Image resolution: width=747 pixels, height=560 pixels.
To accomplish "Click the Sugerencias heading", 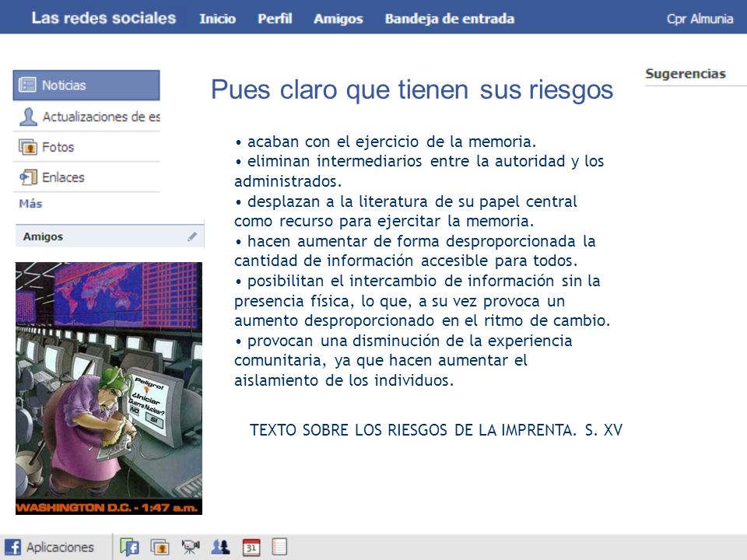I will pyautogui.click(x=686, y=74).
